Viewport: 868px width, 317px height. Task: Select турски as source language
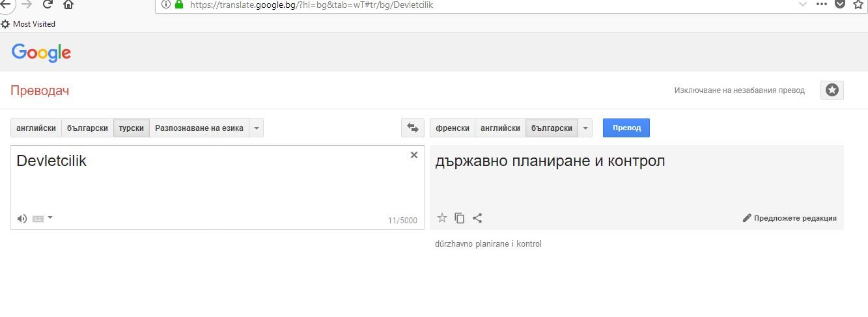click(131, 128)
